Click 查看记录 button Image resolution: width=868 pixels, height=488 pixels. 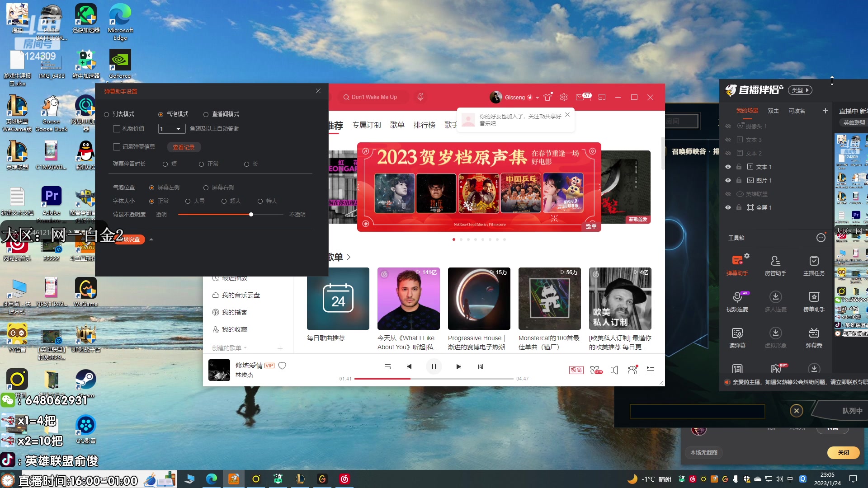[x=184, y=147]
